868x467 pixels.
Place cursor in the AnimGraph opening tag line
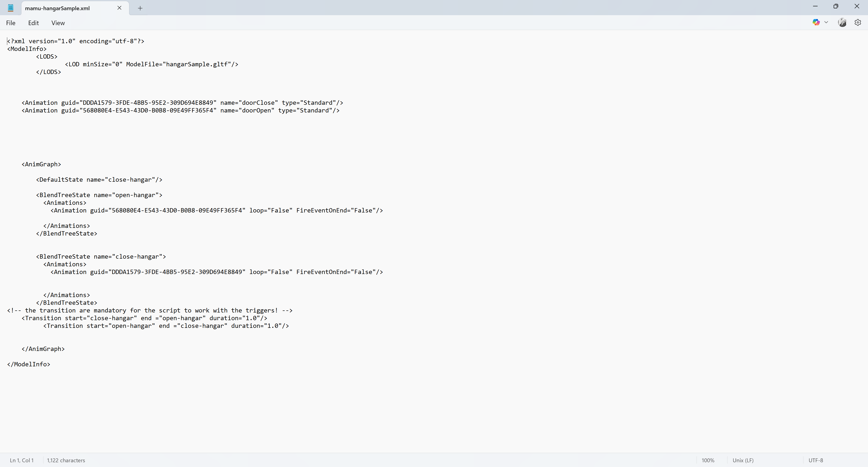click(41, 164)
